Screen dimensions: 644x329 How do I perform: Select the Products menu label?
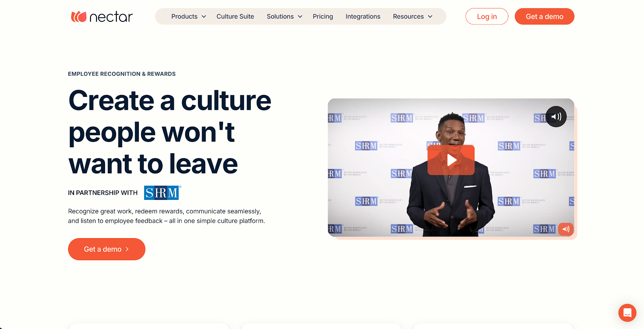[x=184, y=16]
